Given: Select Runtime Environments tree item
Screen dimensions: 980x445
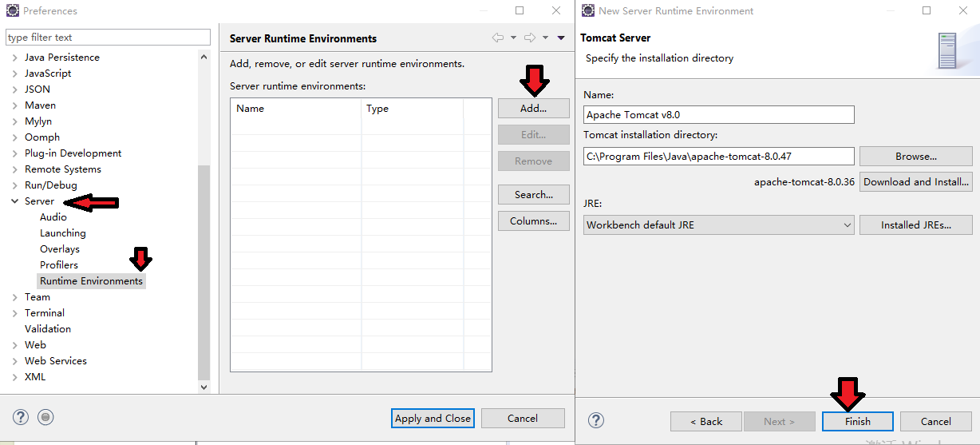Looking at the screenshot, I should [x=92, y=281].
